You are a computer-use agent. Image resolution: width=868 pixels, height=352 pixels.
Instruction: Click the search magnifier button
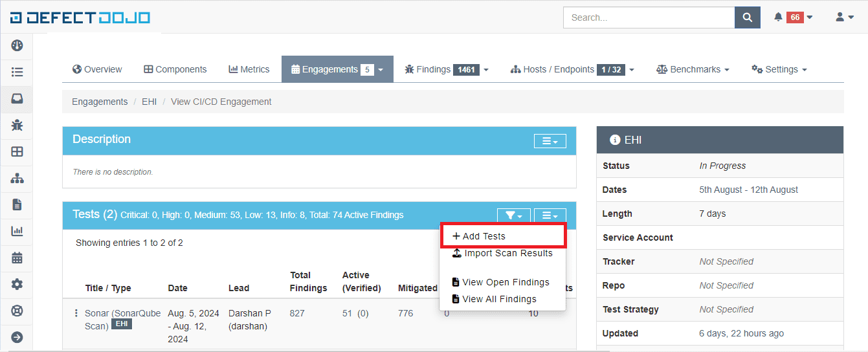tap(747, 17)
